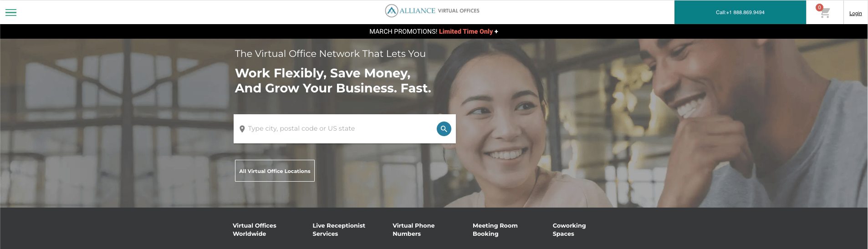
Task: Open the shopping cart
Action: coord(825,13)
